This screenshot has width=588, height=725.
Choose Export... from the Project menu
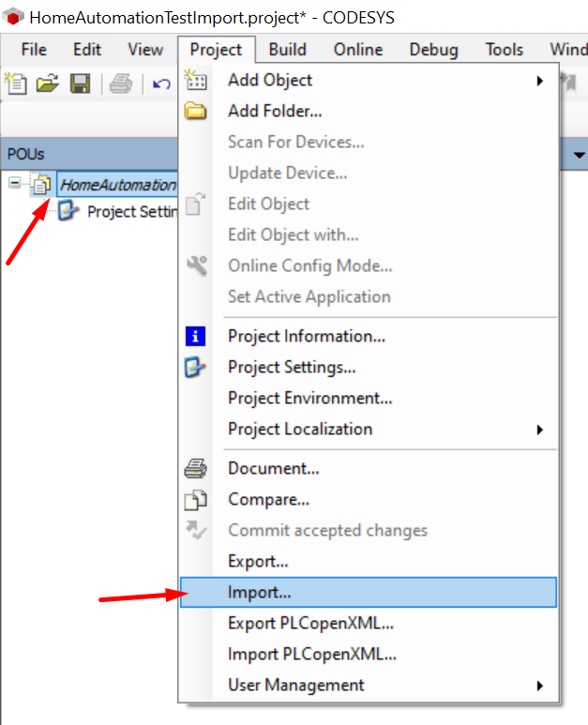(x=369, y=561)
